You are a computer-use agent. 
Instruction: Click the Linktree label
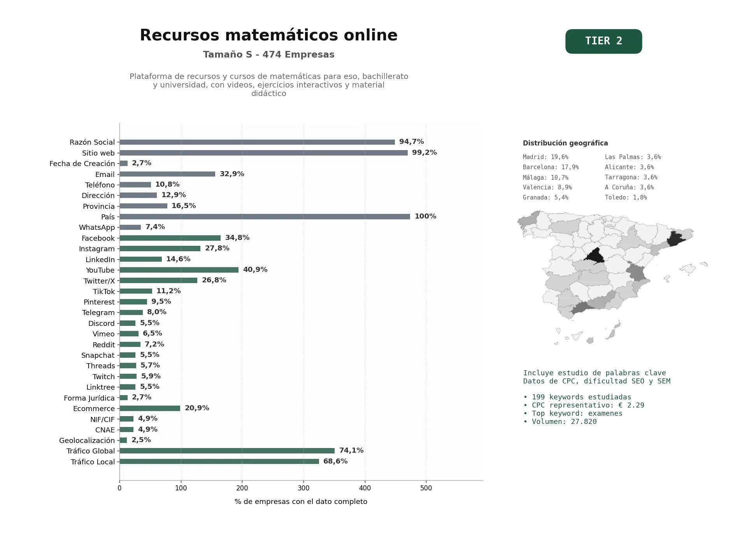point(101,387)
